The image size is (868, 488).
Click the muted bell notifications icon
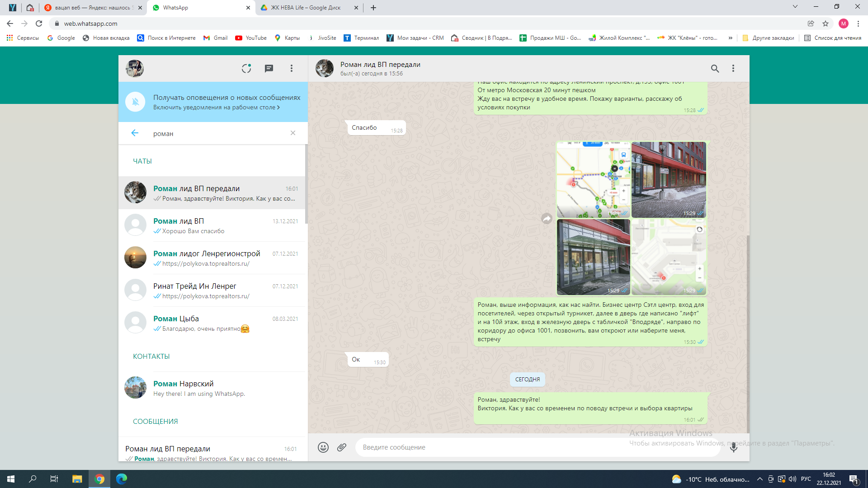[135, 102]
